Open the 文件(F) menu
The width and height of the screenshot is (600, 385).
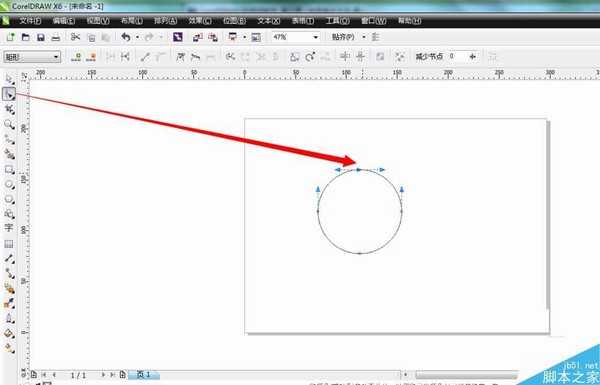point(30,21)
